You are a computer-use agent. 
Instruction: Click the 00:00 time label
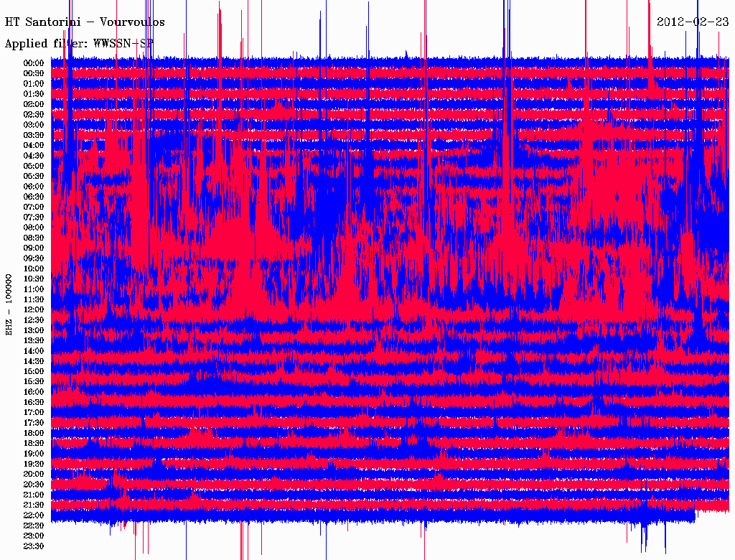(x=34, y=63)
